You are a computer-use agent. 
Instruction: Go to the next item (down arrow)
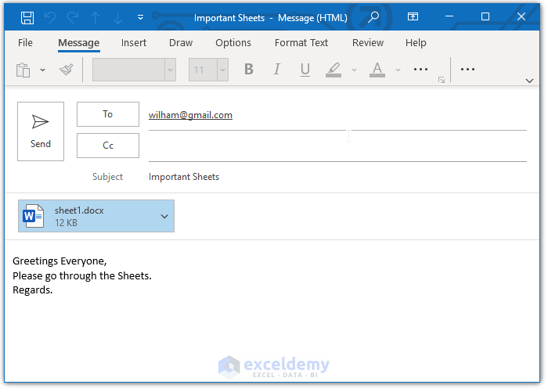[x=117, y=17]
